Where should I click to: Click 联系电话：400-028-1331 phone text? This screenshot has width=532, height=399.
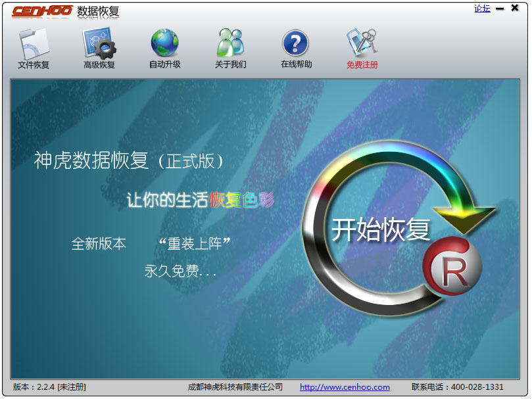[457, 387]
